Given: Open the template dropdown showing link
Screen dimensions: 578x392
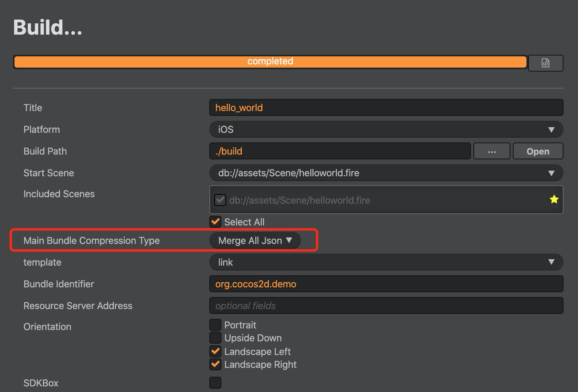Looking at the screenshot, I should pos(386,262).
